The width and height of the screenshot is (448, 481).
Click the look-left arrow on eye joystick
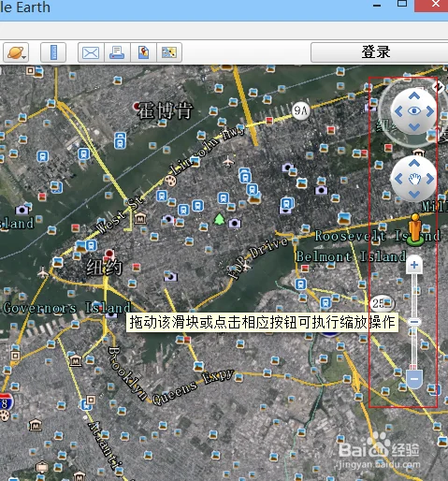[398, 111]
